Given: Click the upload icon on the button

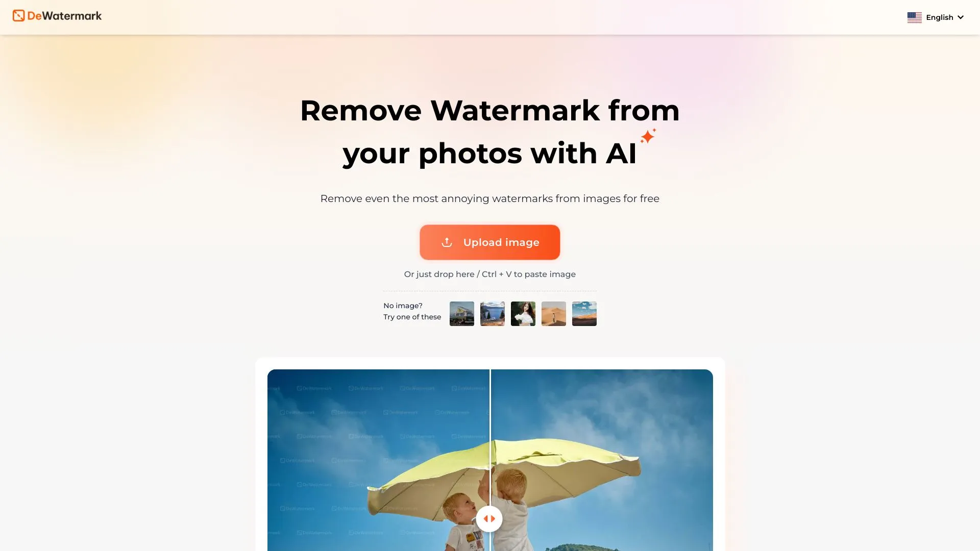Looking at the screenshot, I should tap(446, 242).
